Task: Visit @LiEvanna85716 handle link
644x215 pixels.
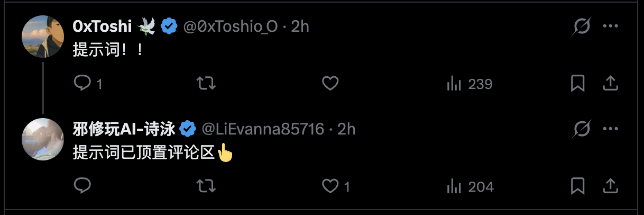Action: [263, 129]
